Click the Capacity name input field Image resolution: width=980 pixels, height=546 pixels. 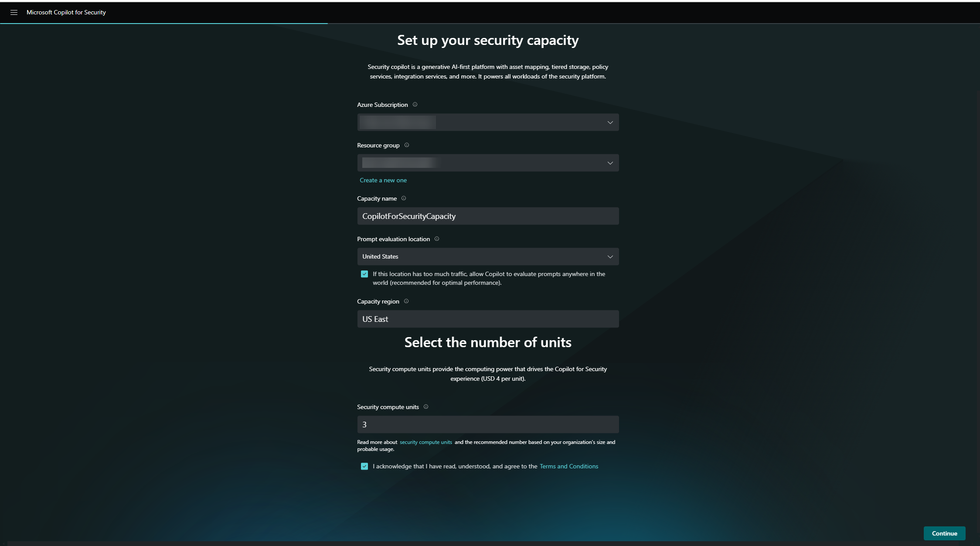[488, 216]
